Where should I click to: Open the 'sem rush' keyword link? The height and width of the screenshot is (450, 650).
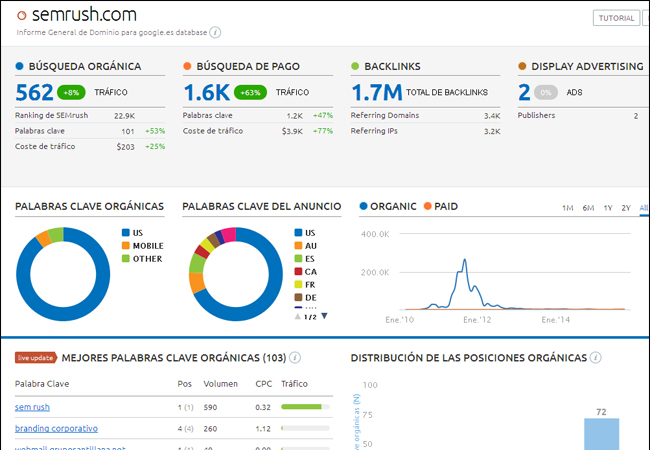coord(32,407)
